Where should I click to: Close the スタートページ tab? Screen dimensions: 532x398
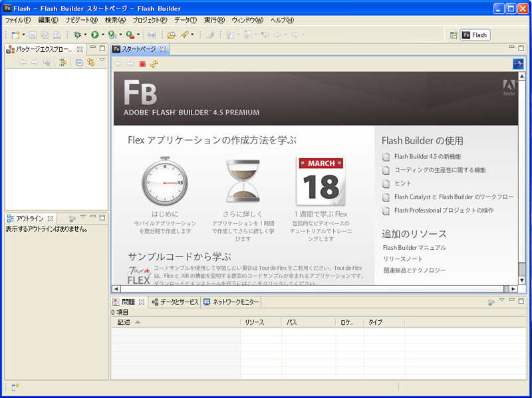163,49
